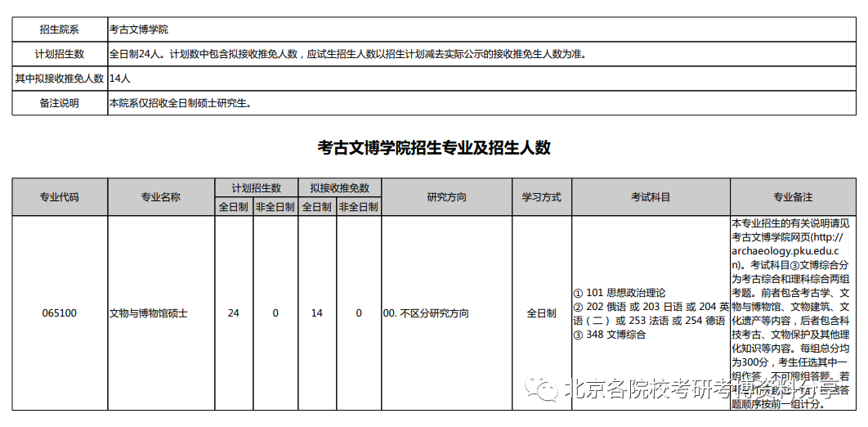The image size is (868, 427).
Task: Click the 考试科目 column header
Action: click(651, 197)
